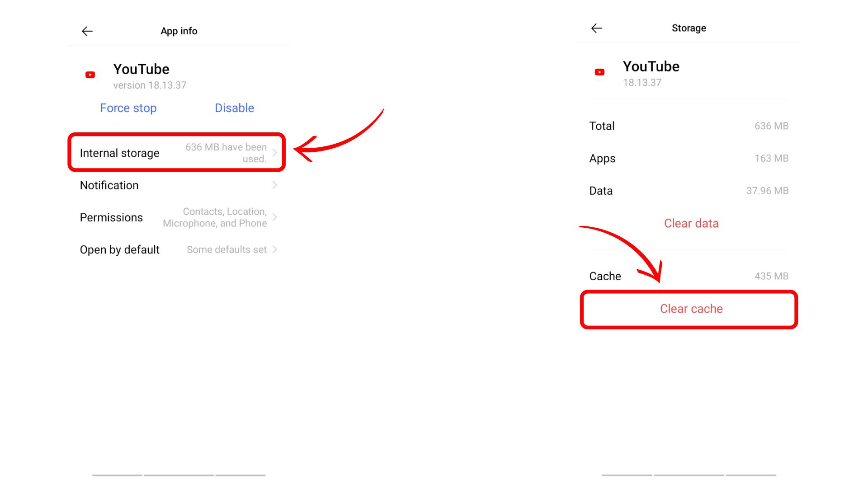The height and width of the screenshot is (488, 868).
Task: Select the Cache 435 MB value
Action: click(x=771, y=276)
